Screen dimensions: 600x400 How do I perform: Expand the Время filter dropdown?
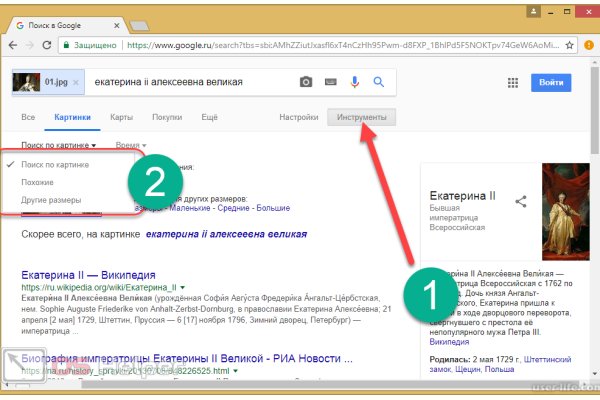[x=131, y=145]
